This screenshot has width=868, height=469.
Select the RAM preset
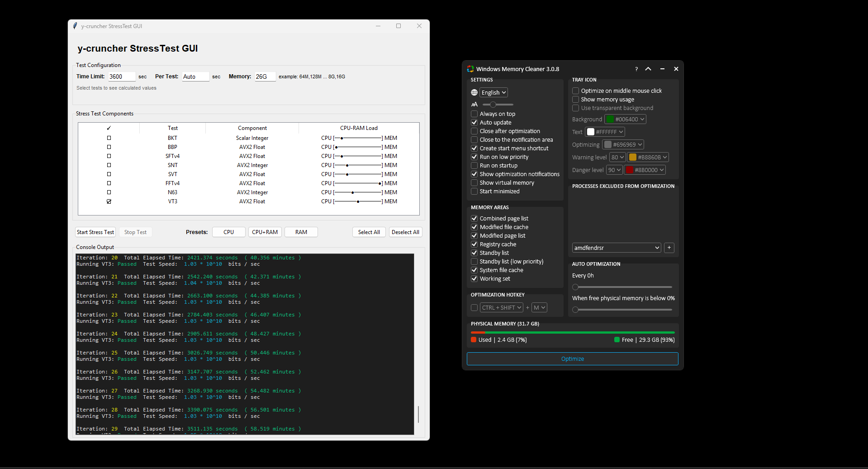tap(301, 232)
